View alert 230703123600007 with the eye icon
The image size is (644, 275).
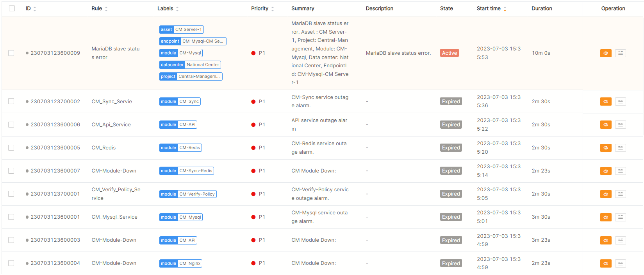coord(605,171)
